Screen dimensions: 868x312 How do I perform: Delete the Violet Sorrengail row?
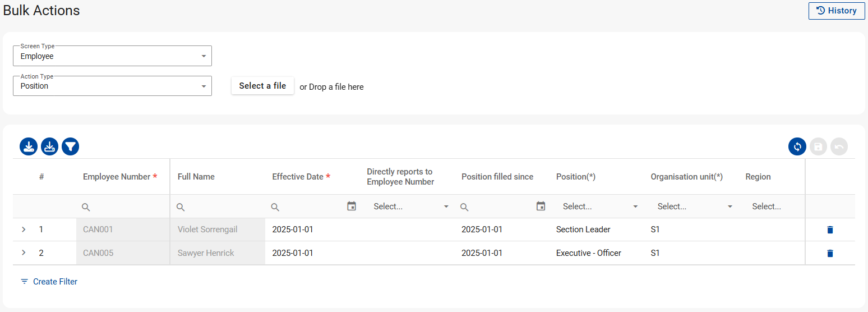coord(830,230)
